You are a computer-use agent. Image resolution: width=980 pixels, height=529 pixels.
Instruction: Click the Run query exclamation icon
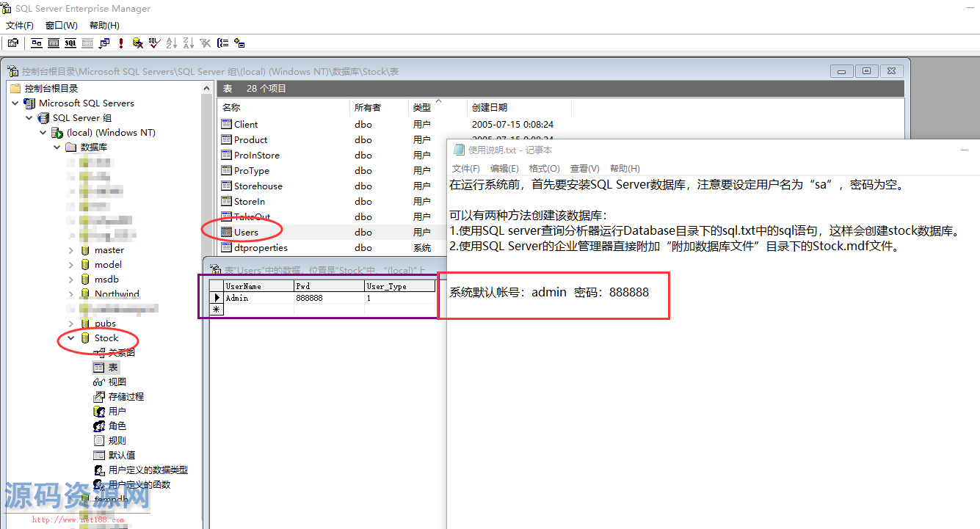click(x=120, y=43)
